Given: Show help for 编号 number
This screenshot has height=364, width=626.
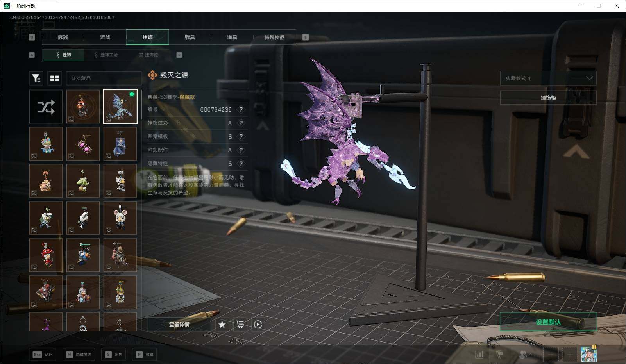Looking at the screenshot, I should (241, 110).
